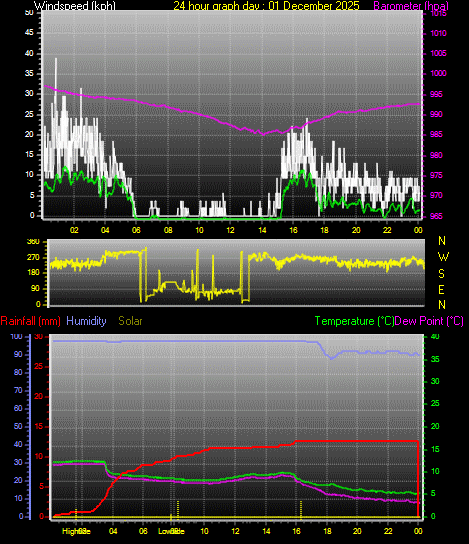This screenshot has width=469, height=544.
Task: Select the 45 value on windspeed axis
Action: tap(29, 33)
